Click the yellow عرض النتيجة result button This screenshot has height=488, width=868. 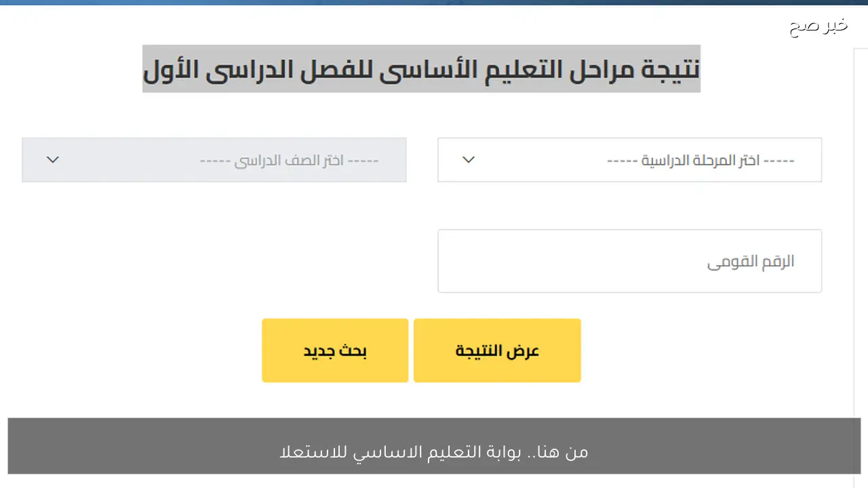tap(497, 350)
